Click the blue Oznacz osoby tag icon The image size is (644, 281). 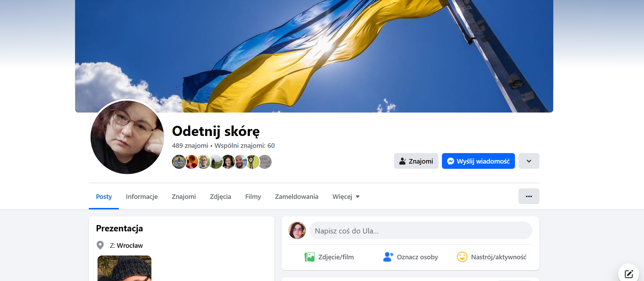click(388, 257)
